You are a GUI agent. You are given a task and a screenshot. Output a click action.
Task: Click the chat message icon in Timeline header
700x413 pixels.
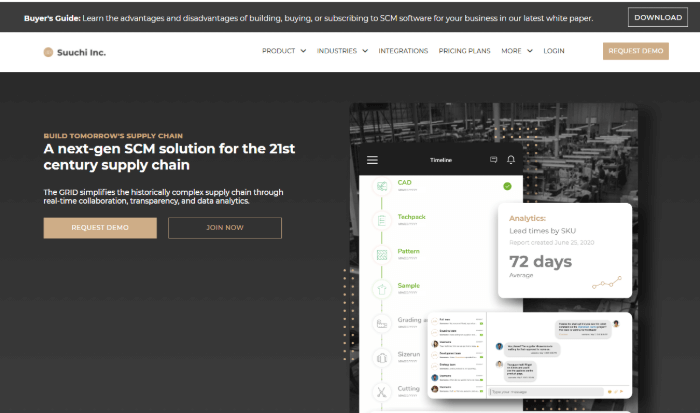493,159
